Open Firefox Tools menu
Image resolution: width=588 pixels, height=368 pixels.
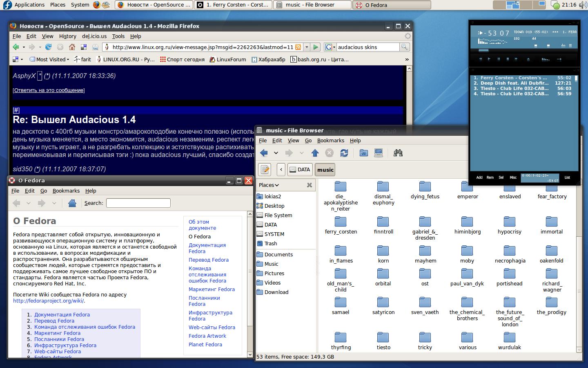point(118,36)
